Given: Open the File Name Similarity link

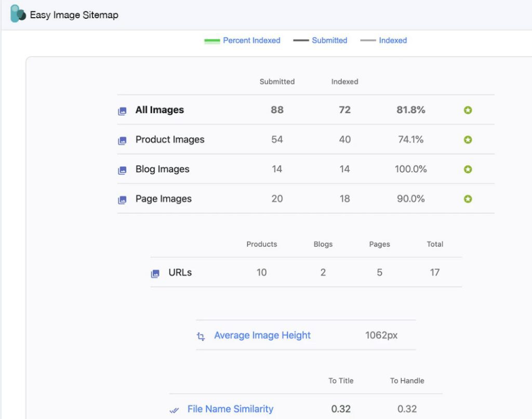Looking at the screenshot, I should [x=230, y=409].
